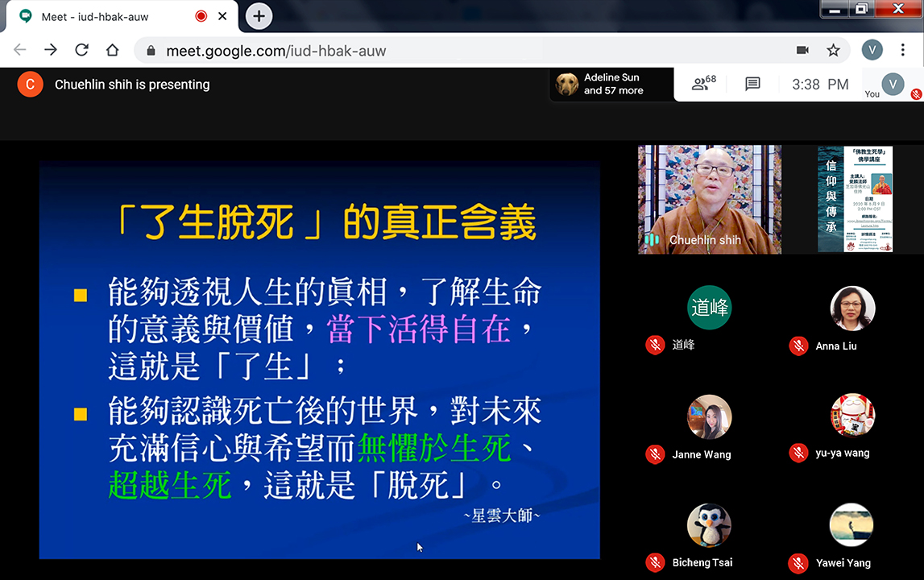Open Chrome profile avatar V
Screen dimensions: 924x580
pos(872,50)
